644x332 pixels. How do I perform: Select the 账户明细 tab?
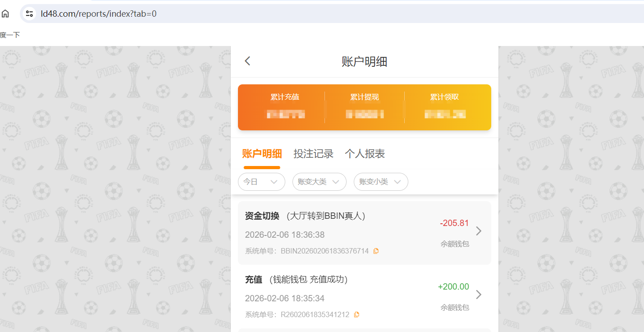click(x=262, y=154)
